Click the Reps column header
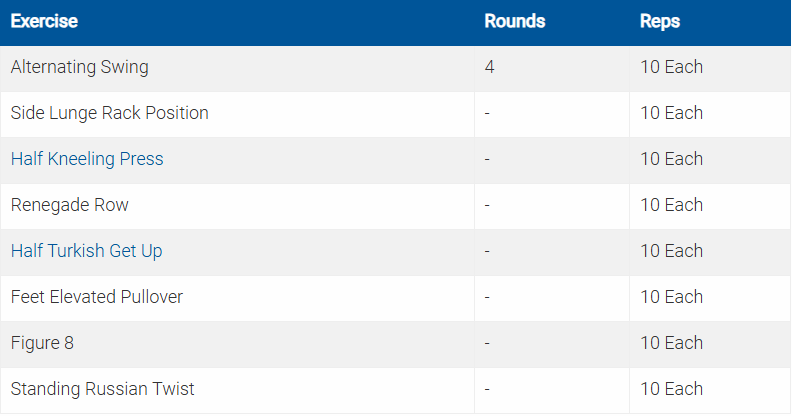 [659, 21]
